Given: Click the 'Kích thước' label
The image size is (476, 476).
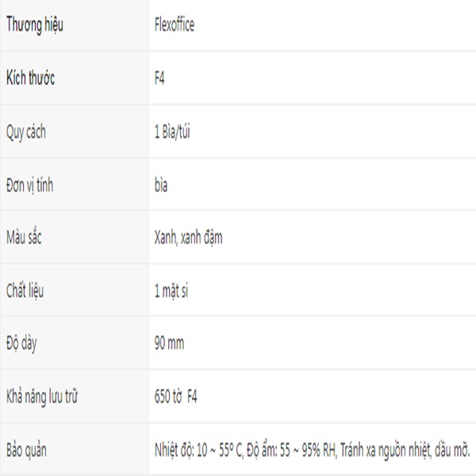Looking at the screenshot, I should [x=30, y=79].
